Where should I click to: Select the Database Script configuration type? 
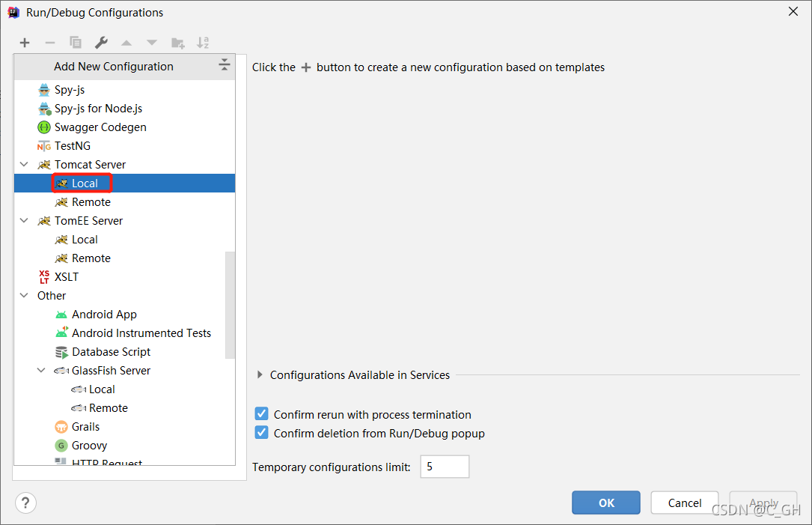coord(124,351)
